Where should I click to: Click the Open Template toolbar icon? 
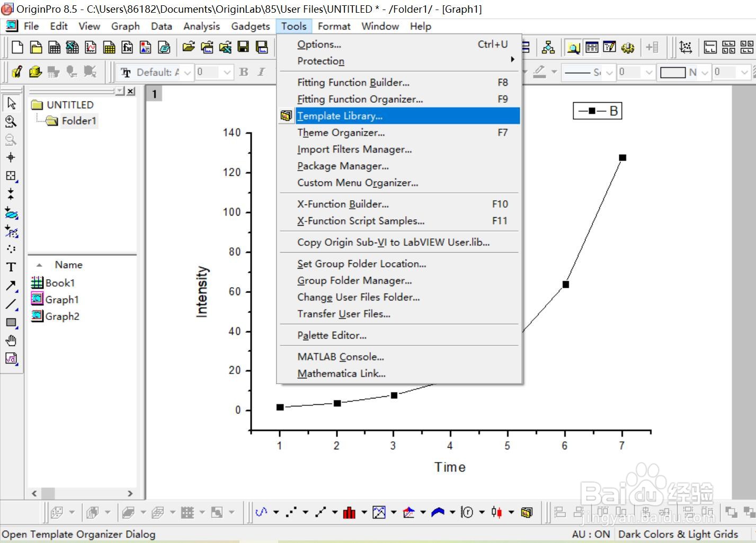207,48
